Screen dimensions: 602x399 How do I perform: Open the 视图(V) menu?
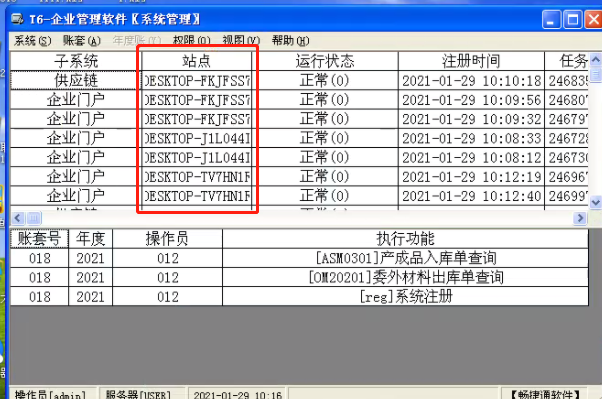point(241,41)
